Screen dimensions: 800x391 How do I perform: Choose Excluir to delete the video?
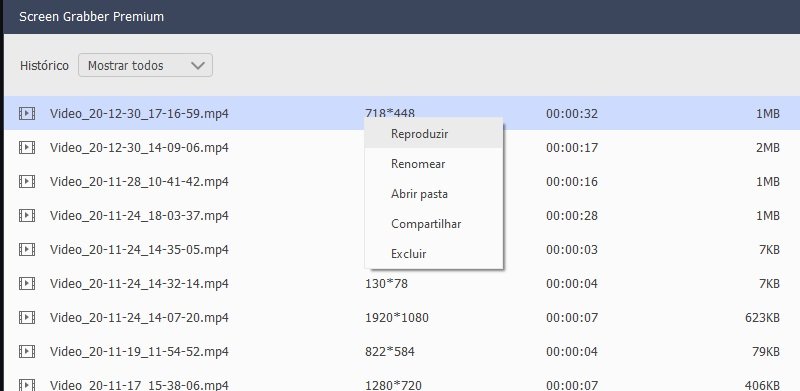434,254
